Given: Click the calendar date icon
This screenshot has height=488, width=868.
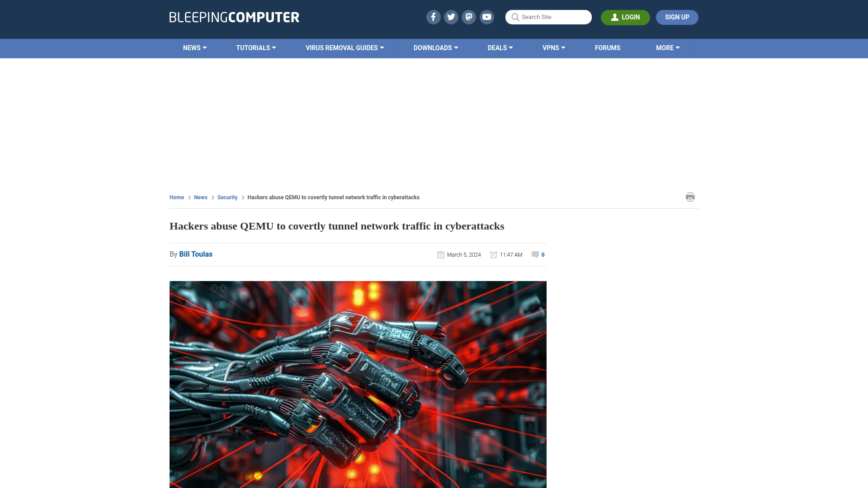Looking at the screenshot, I should 441,254.
